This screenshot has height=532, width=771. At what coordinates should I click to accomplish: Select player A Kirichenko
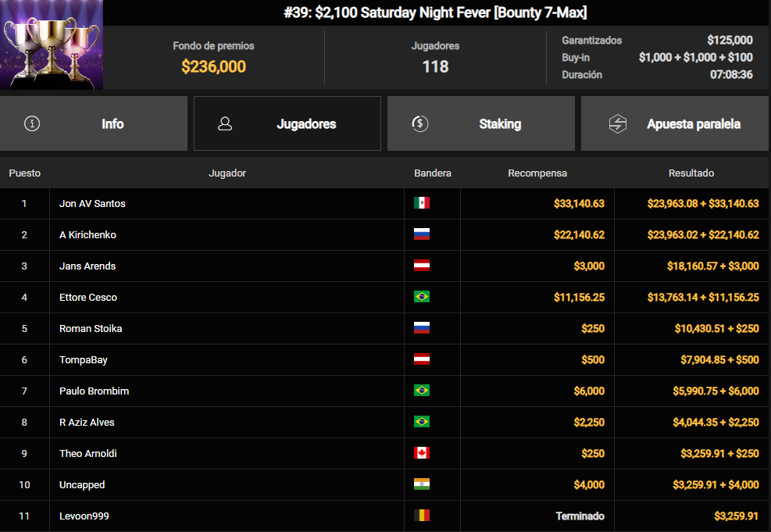[x=87, y=234]
